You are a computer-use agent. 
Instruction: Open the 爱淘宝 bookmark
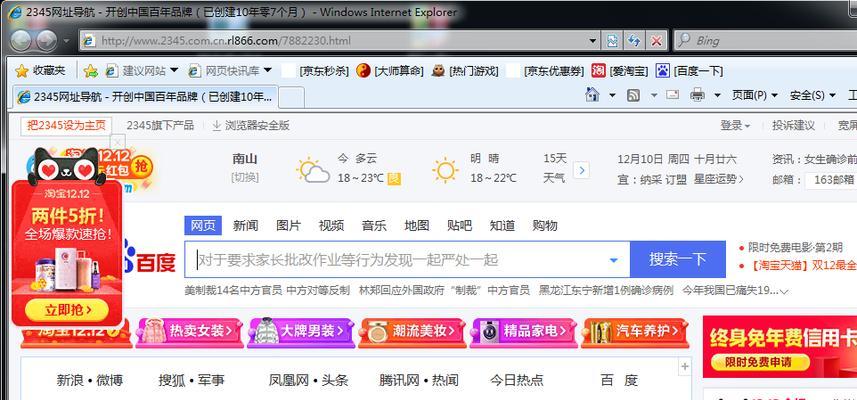620,70
